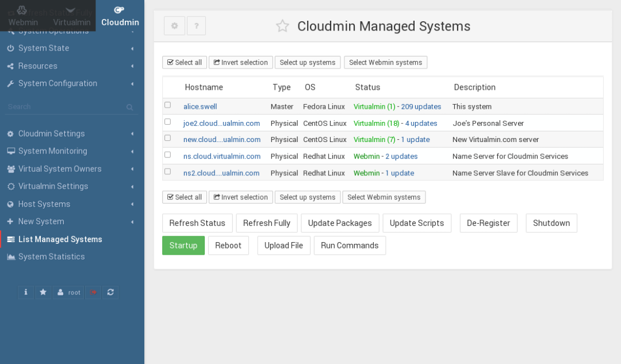Viewport: 621px width, 364px height.
Task: Expand the Host Systems section
Action: (71, 204)
